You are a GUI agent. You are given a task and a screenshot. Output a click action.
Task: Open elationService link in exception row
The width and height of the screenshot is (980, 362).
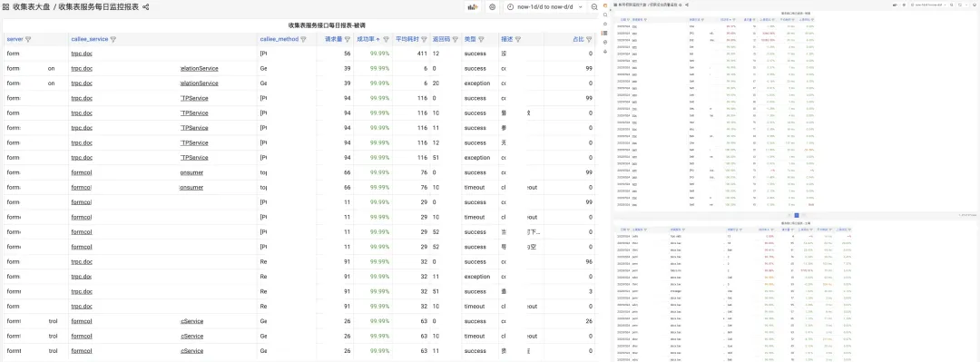click(x=199, y=83)
